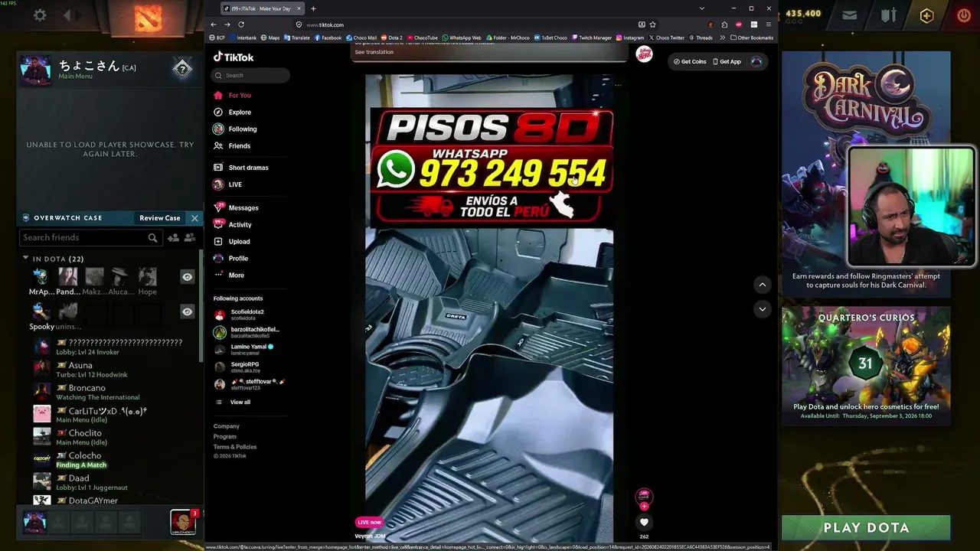This screenshot has width=980, height=551.
Task: Open Scofieldota2 following account
Action: coord(240,315)
